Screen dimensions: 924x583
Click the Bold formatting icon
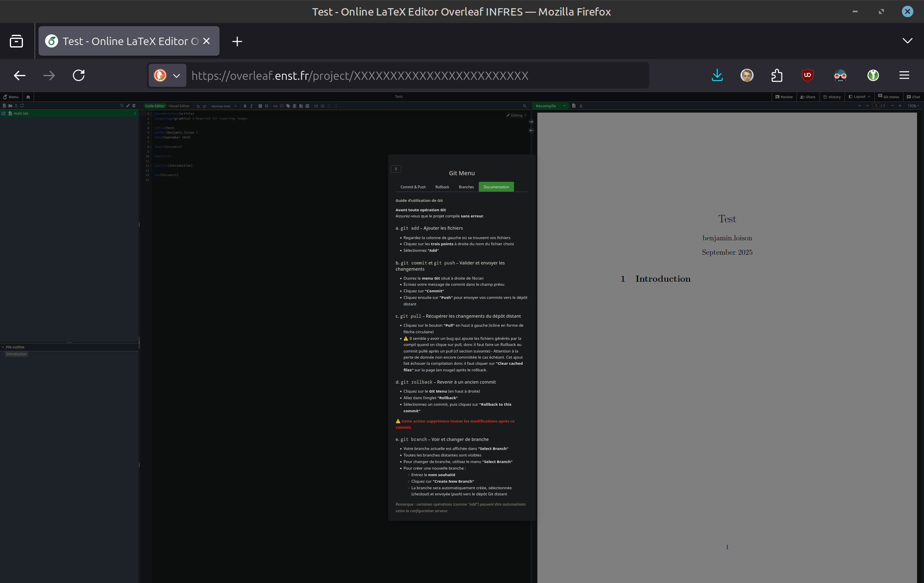(x=245, y=106)
